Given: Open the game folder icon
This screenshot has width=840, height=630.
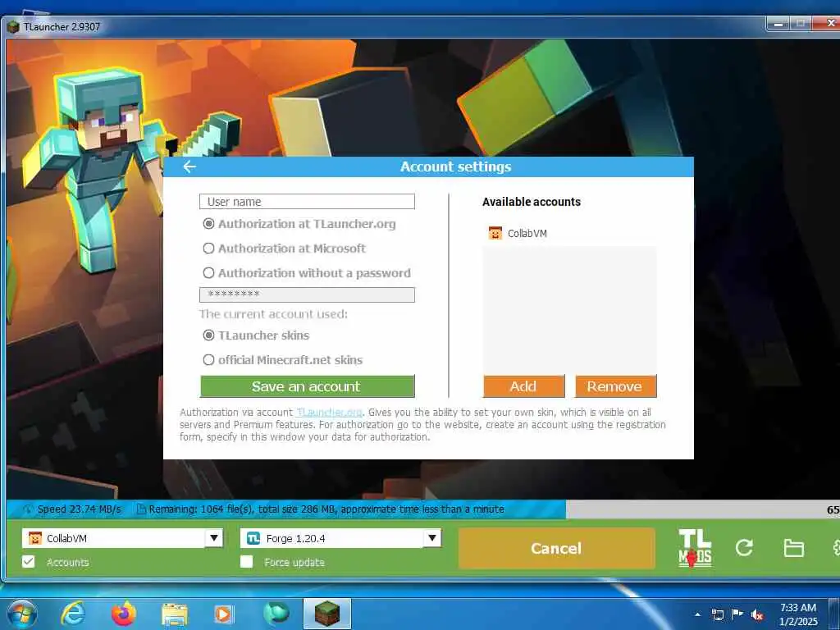Looking at the screenshot, I should (x=793, y=548).
